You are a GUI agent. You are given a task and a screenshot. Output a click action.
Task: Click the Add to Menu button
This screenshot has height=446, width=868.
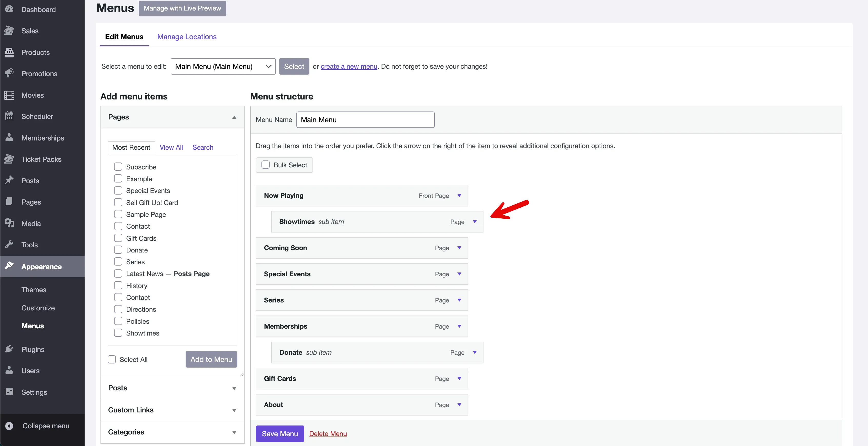coord(211,359)
